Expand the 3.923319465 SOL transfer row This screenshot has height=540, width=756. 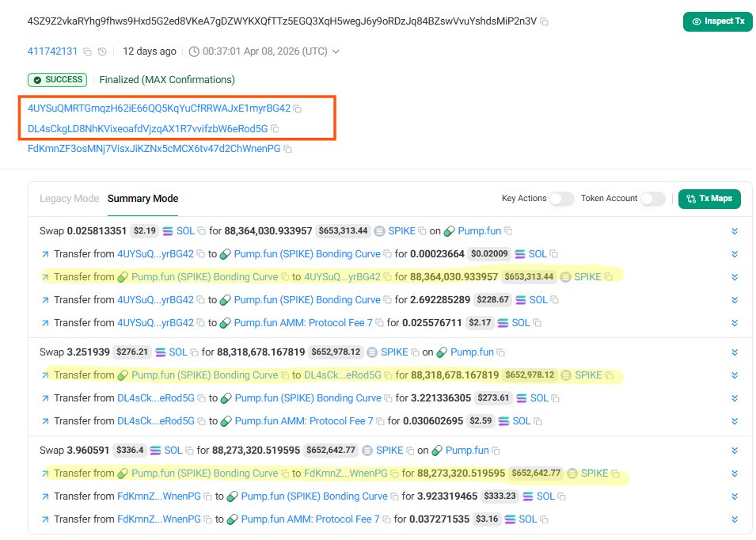tap(735, 496)
